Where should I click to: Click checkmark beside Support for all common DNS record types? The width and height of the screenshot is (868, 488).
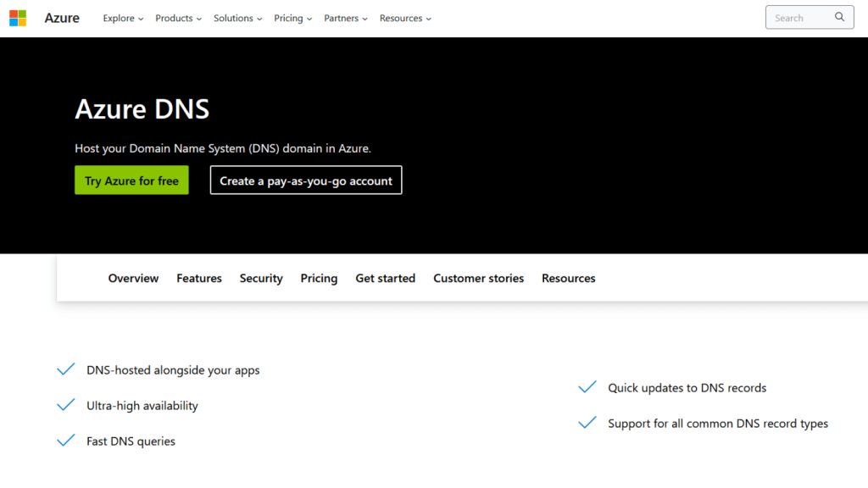pyautogui.click(x=587, y=422)
